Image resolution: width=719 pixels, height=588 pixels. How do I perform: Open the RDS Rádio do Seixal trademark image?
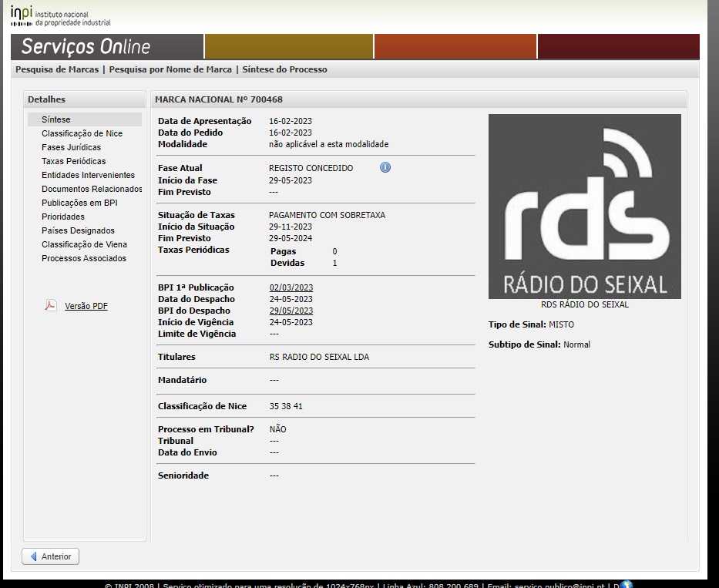point(585,207)
